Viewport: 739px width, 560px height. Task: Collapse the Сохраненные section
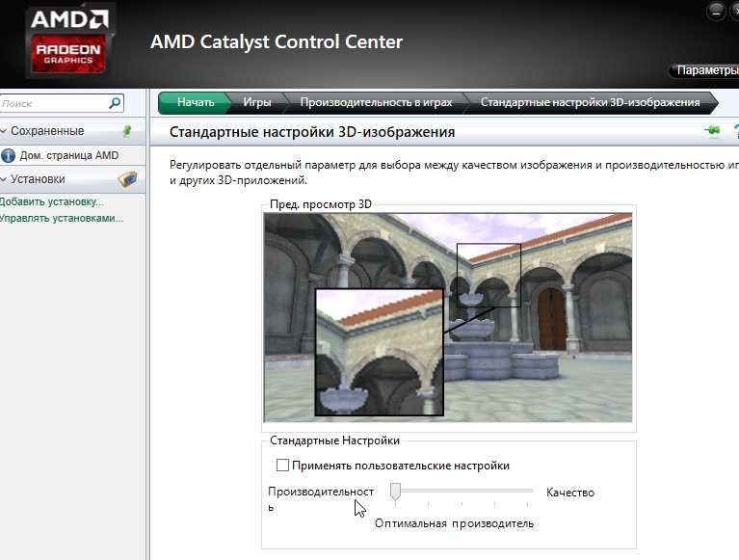(4, 131)
